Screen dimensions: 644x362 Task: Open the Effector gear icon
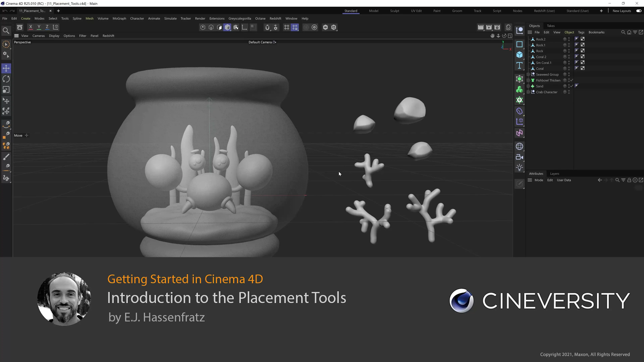520,100
